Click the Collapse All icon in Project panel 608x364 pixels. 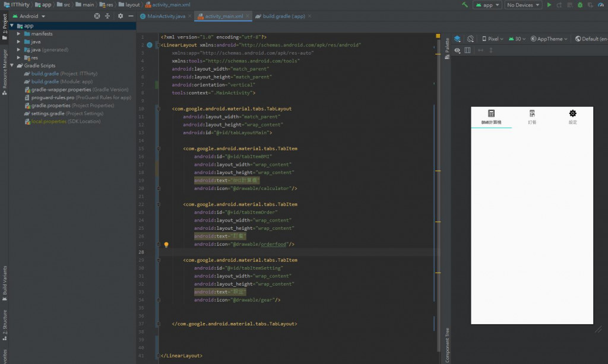107,16
